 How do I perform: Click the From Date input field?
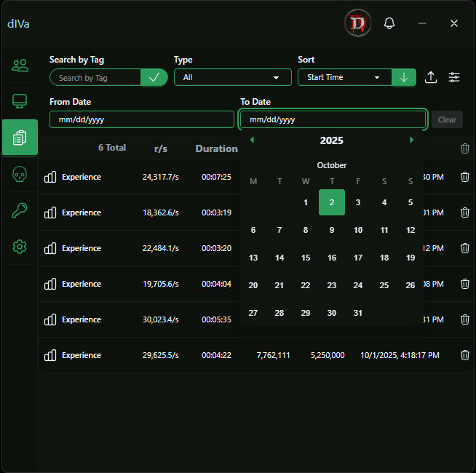click(x=142, y=119)
